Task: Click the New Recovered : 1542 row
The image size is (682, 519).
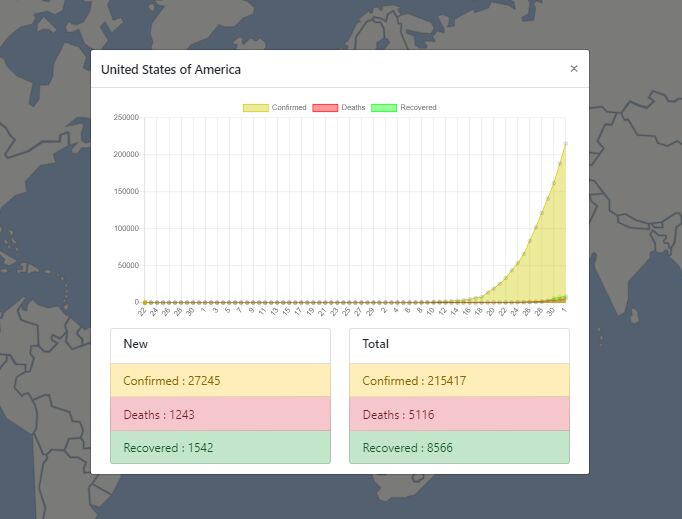Action: click(221, 447)
